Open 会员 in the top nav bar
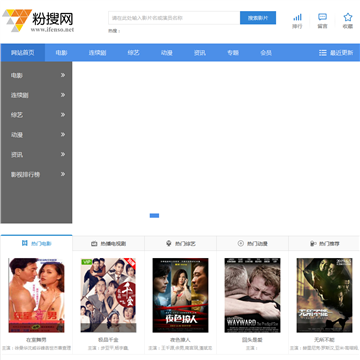 tap(266, 53)
